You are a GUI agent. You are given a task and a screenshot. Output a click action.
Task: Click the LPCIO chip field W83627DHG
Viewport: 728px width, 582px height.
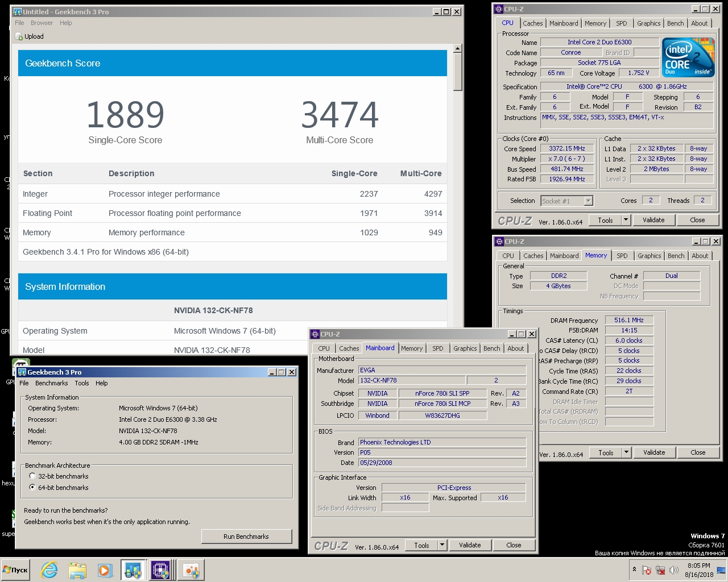442,415
